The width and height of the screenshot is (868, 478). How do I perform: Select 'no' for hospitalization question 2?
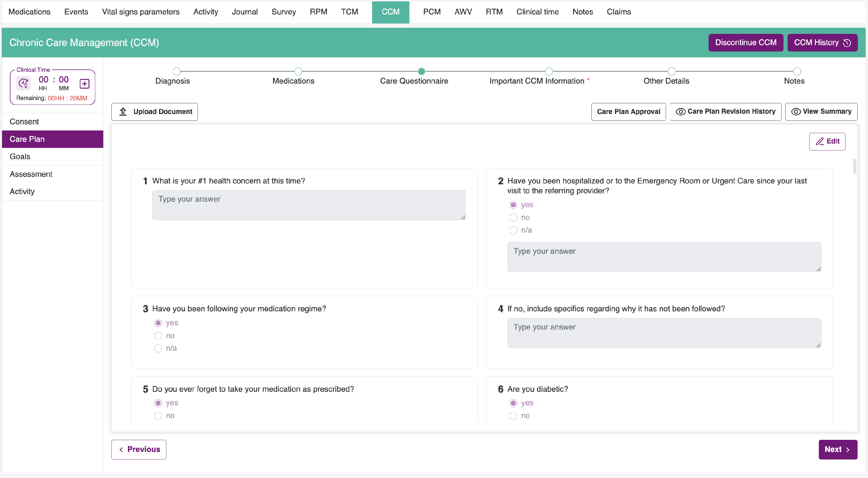[513, 218]
